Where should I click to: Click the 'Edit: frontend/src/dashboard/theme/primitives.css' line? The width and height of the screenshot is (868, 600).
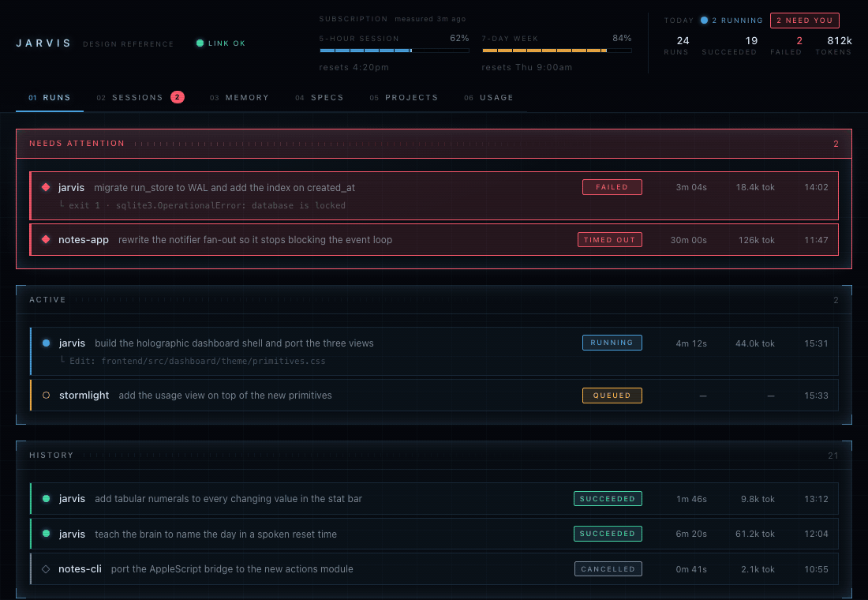click(x=197, y=362)
